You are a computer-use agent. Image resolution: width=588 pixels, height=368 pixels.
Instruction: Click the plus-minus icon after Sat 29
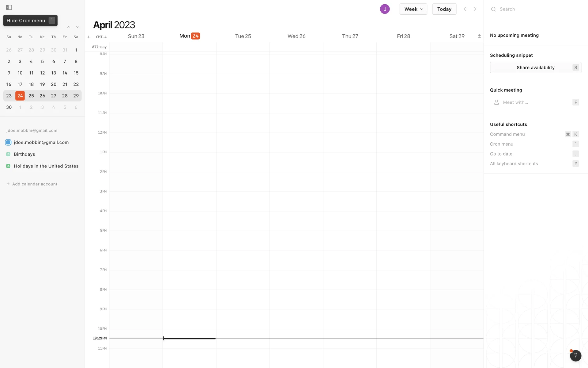479,36
